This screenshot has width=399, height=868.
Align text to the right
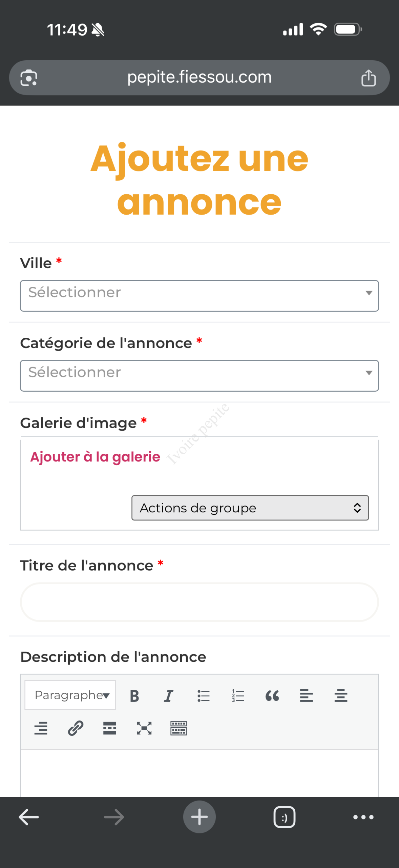tap(41, 728)
